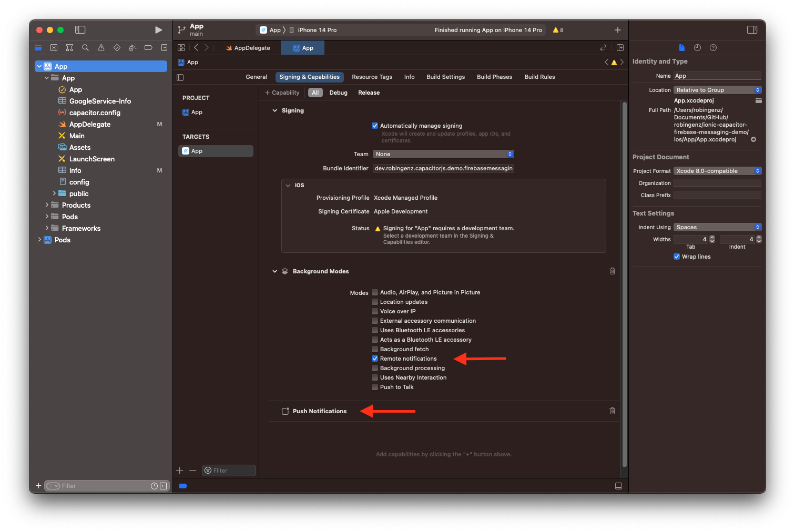The image size is (795, 532).
Task: Open the Find navigator magnifying glass icon
Action: point(85,47)
